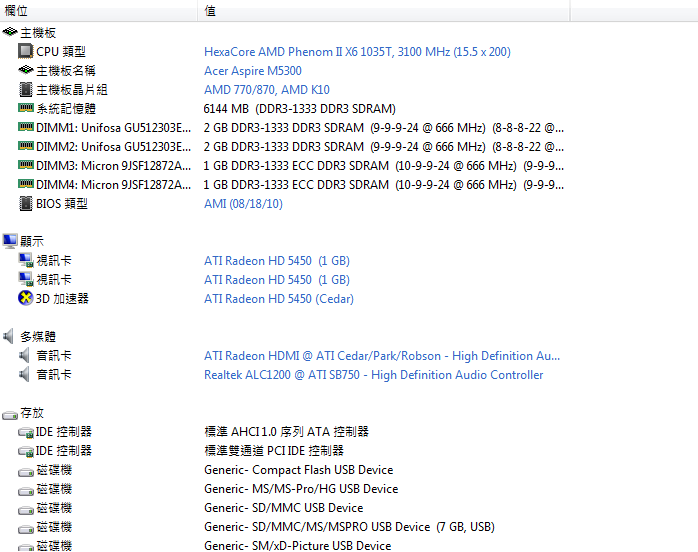The image size is (698, 552).
Task: Select Generic- SD/MMC USB Device value
Action: [284, 508]
